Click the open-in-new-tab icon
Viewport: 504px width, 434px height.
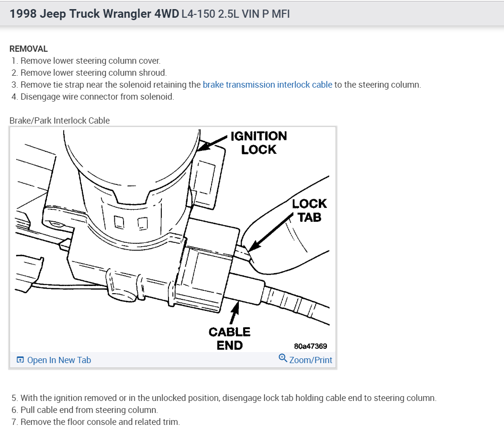click(20, 360)
